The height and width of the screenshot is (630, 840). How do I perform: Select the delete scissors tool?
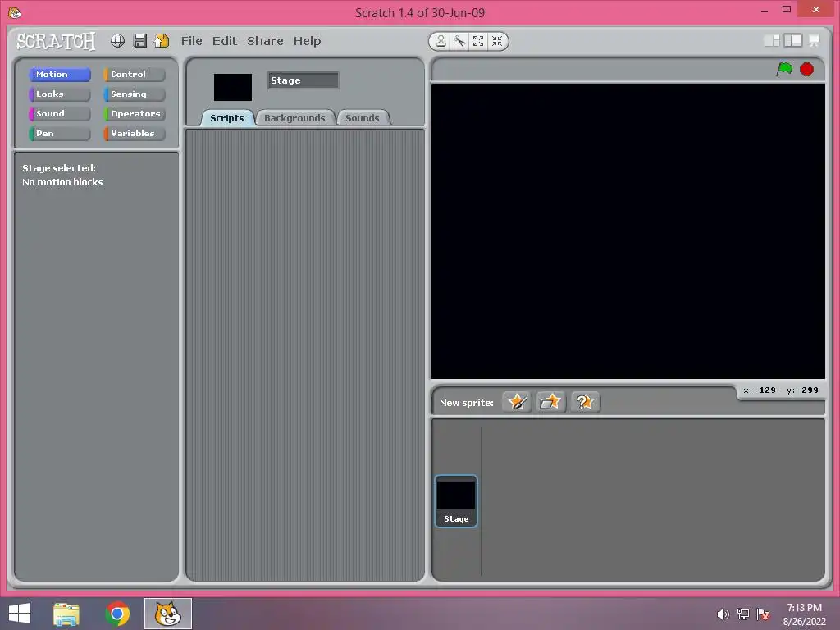click(x=459, y=41)
